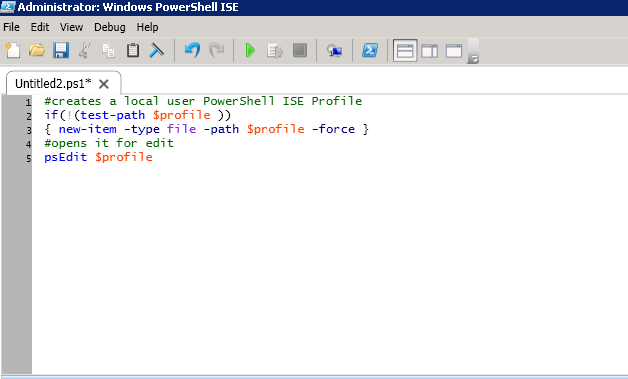Show Script Pane on the right layout

429,51
